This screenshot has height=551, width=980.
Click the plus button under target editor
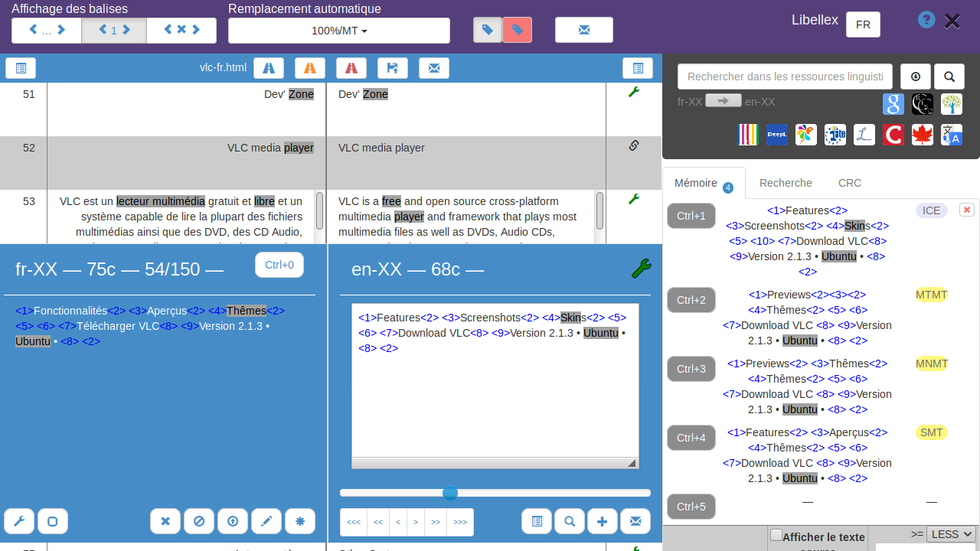point(603,521)
